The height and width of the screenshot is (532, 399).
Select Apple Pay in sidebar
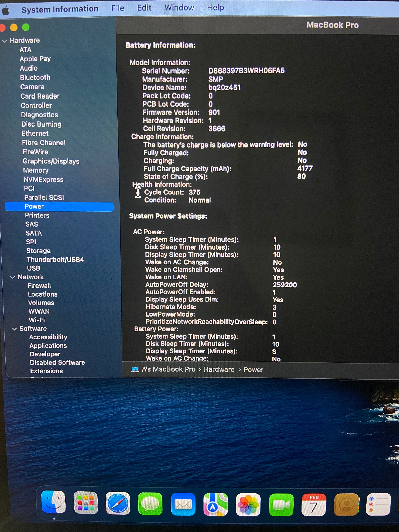(35, 59)
